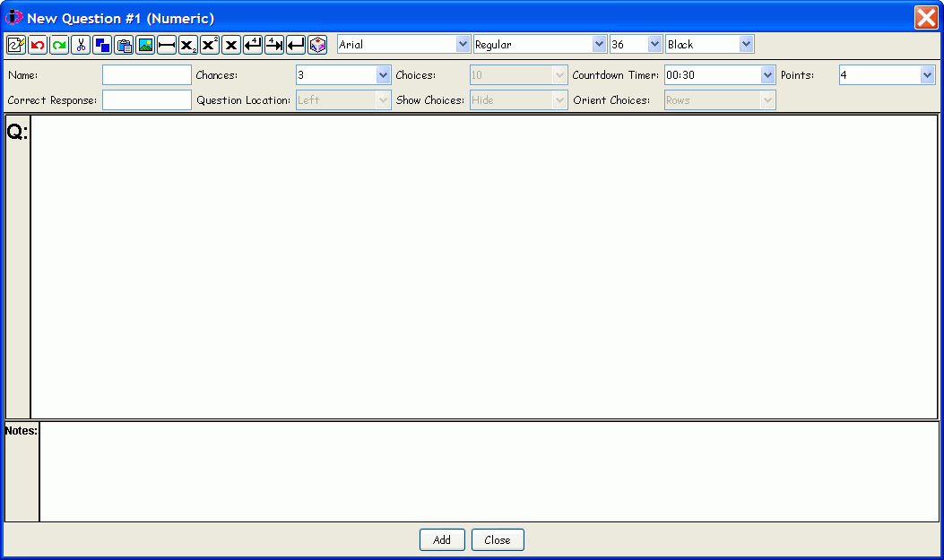The width and height of the screenshot is (944, 560).
Task: Click the Undo icon
Action: coord(37,43)
